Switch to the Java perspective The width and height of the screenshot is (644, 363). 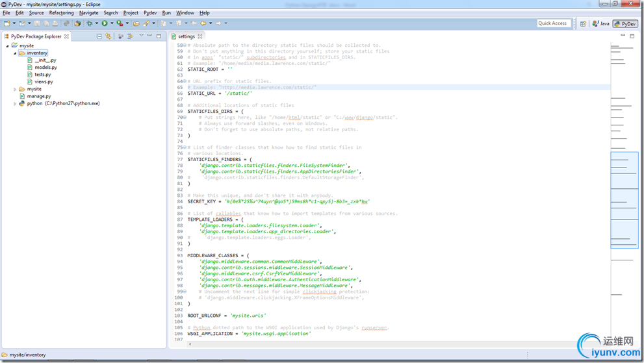601,24
